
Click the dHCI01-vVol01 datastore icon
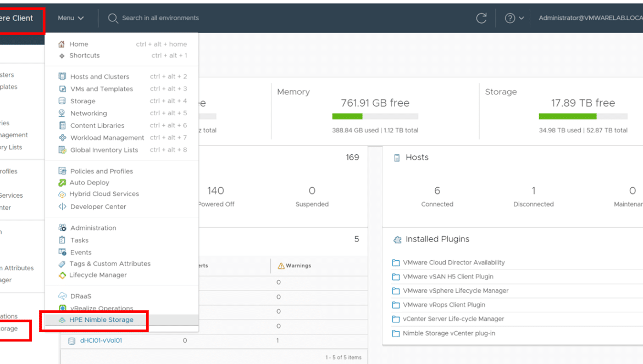tap(72, 340)
